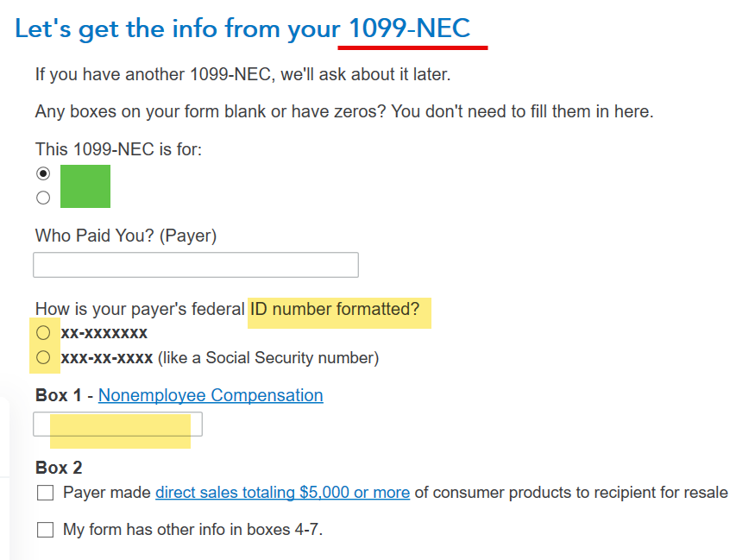Click the "Who Paid You? (Payer)" label
Image resolution: width=755 pixels, height=560 pixels.
(x=126, y=235)
